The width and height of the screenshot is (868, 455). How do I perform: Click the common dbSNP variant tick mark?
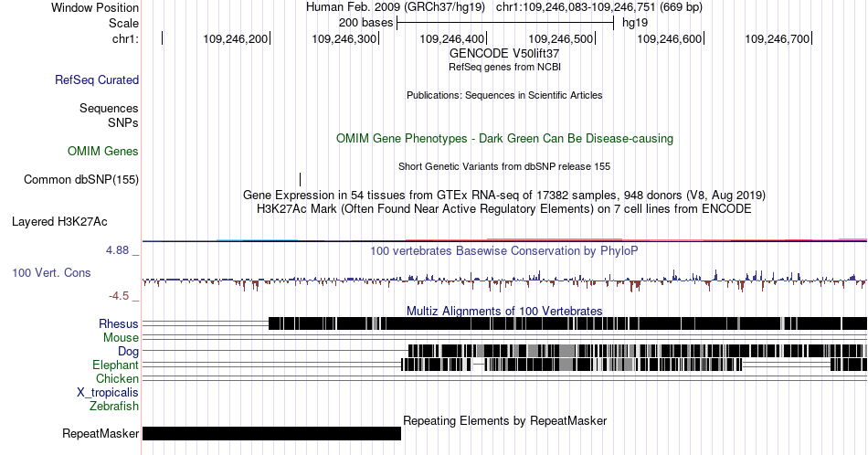click(300, 179)
